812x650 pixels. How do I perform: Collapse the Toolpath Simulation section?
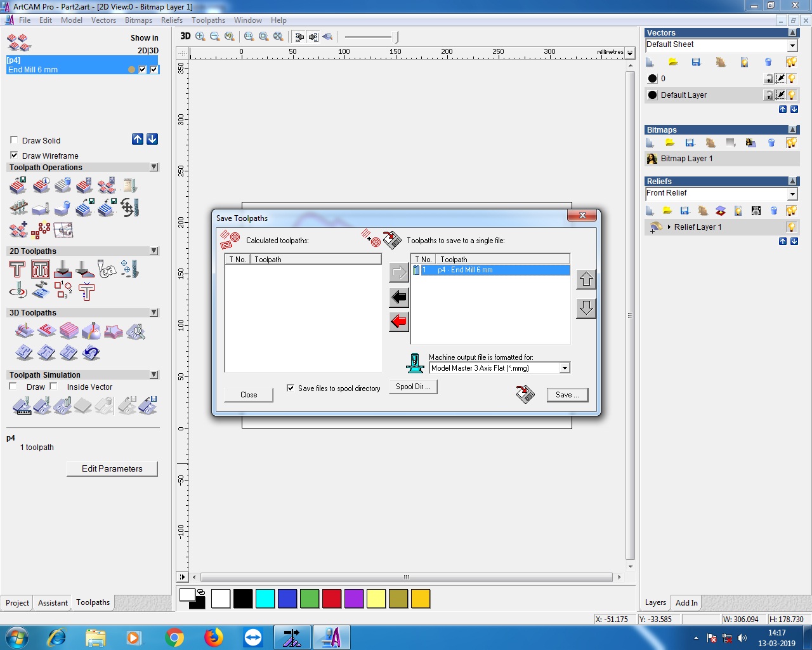pos(154,375)
